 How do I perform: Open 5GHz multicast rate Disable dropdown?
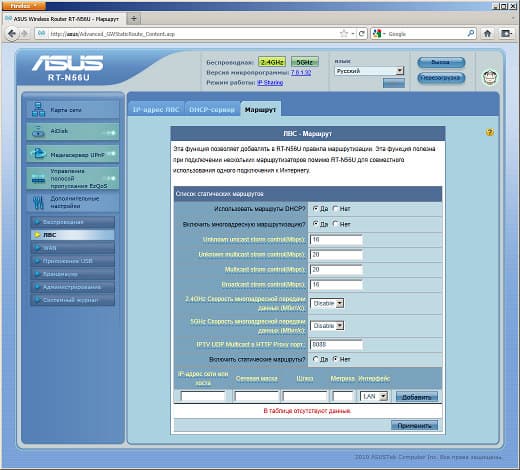click(x=327, y=326)
